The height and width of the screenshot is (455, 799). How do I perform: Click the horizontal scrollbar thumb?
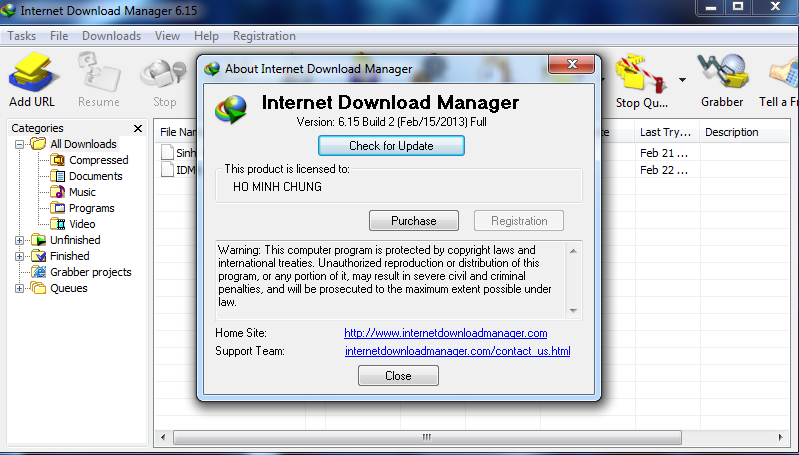pos(427,437)
